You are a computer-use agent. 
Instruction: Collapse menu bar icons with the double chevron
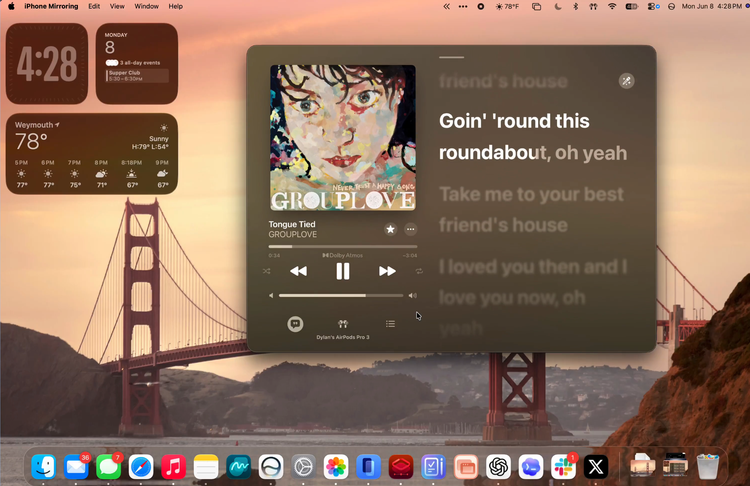[446, 6]
